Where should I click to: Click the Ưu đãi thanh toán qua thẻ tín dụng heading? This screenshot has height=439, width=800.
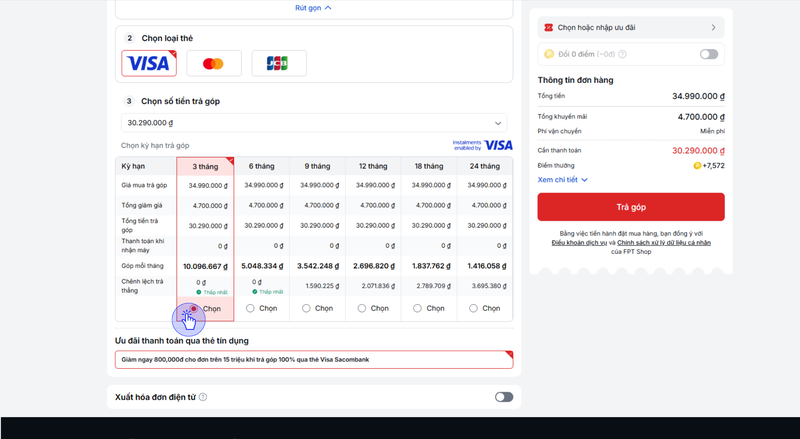[x=182, y=340]
